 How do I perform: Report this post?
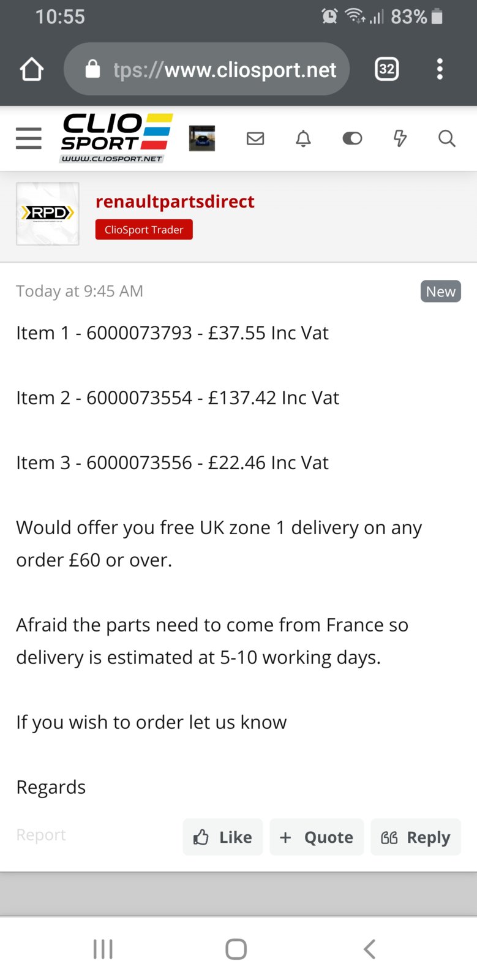(41, 835)
